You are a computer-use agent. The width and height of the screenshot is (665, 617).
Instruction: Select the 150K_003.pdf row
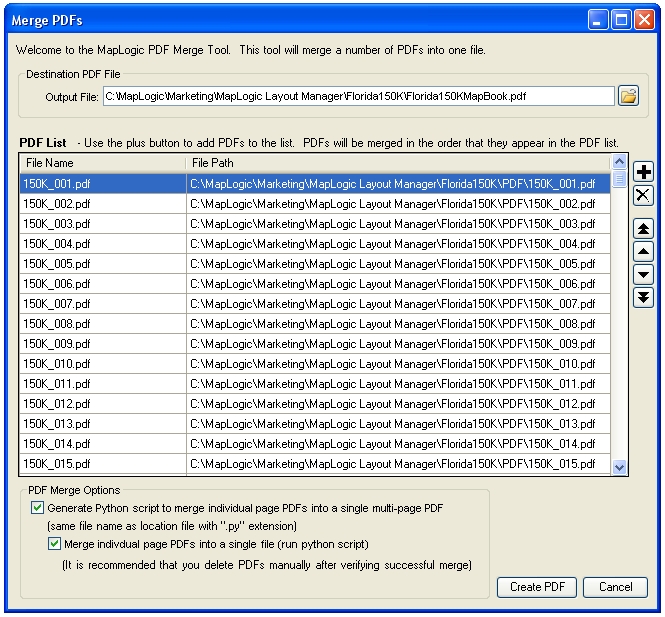point(315,224)
